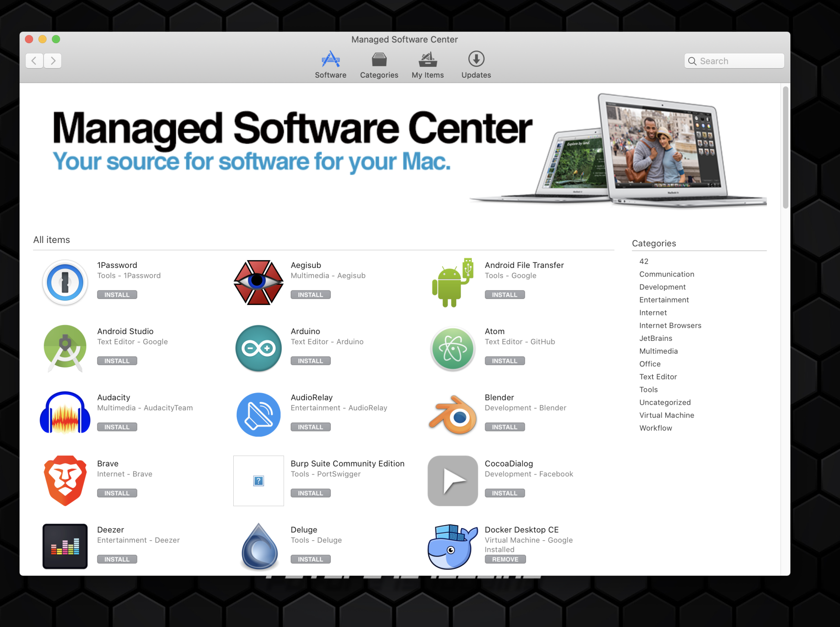
Task: Click the Brave lion icon
Action: [65, 480]
